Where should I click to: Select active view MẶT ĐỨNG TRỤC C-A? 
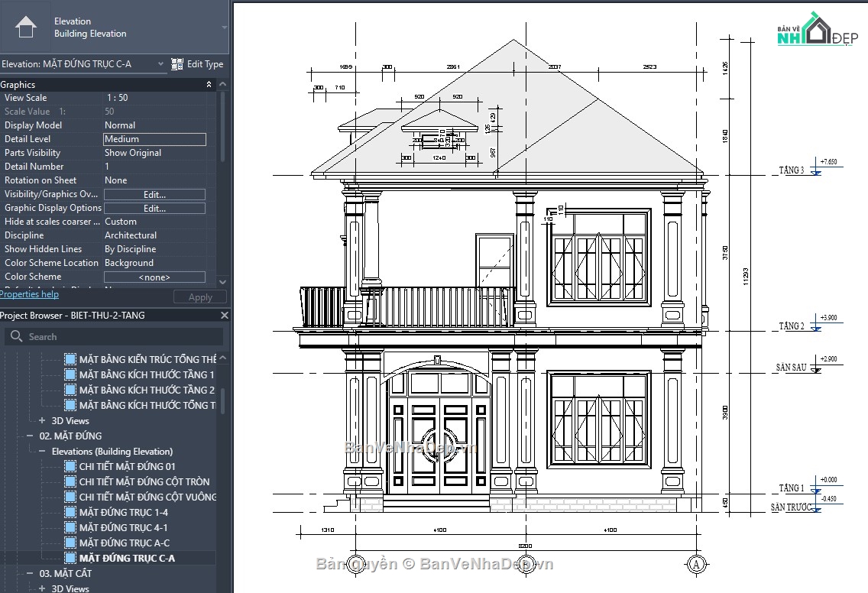pos(127,558)
